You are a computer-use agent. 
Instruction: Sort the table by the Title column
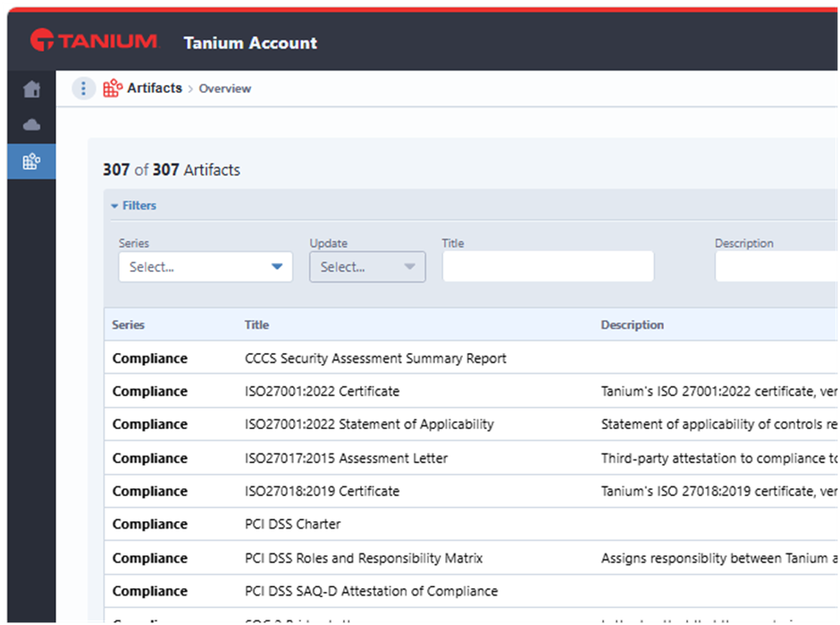[x=256, y=325]
